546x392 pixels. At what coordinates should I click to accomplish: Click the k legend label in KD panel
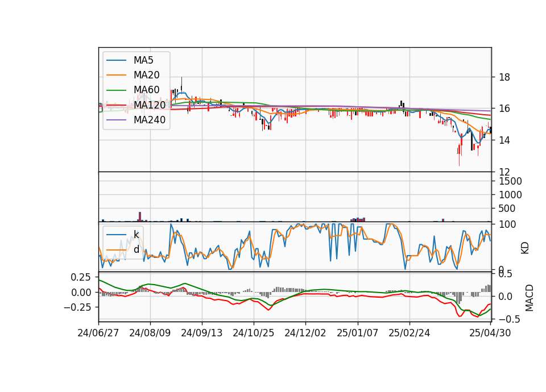click(136, 235)
